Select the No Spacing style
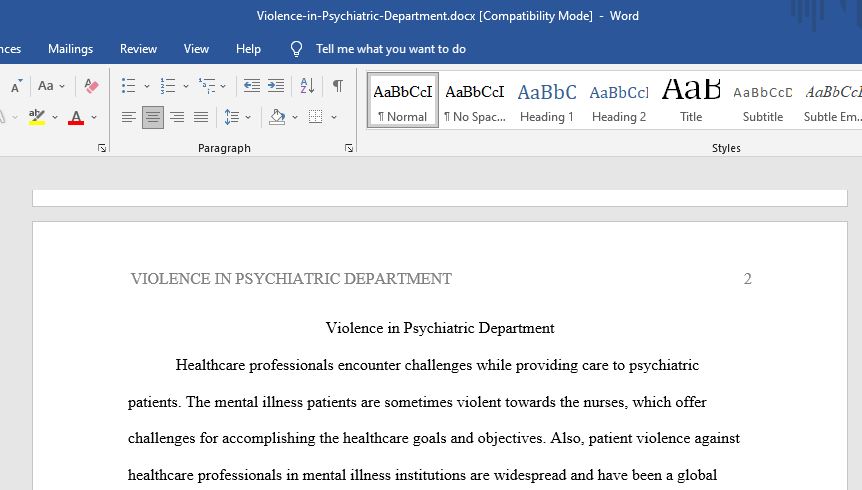862x490 pixels. (474, 100)
